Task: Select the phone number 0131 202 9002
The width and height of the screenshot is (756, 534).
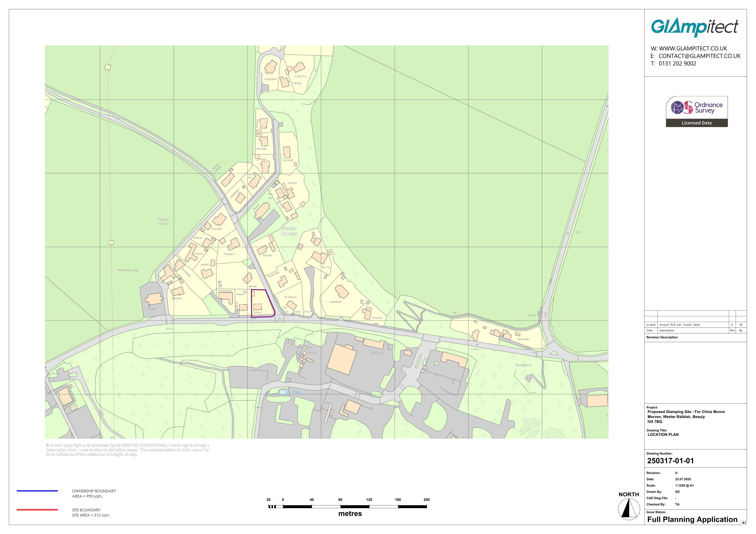Action: 677,63
